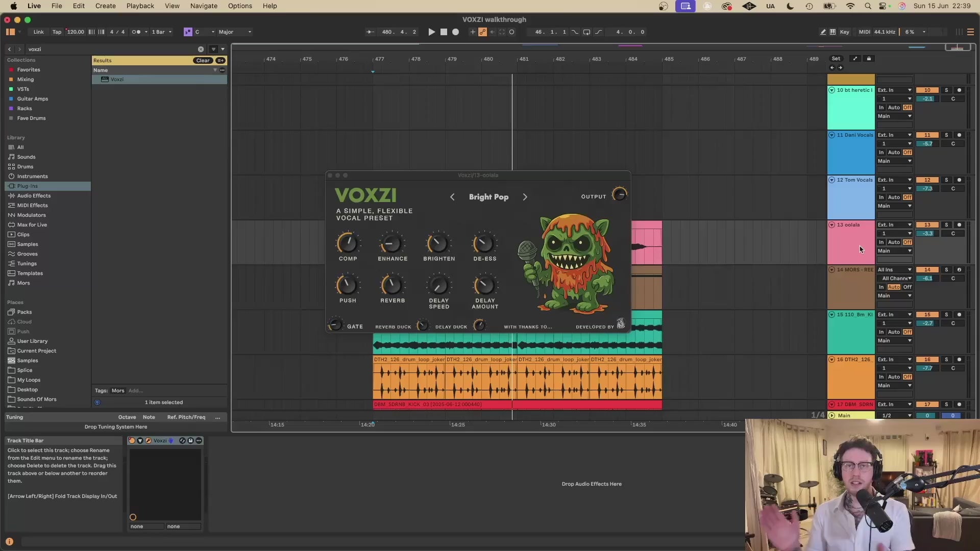Click the browser search field containing voxzi
This screenshot has height=551, width=980.
[112, 49]
